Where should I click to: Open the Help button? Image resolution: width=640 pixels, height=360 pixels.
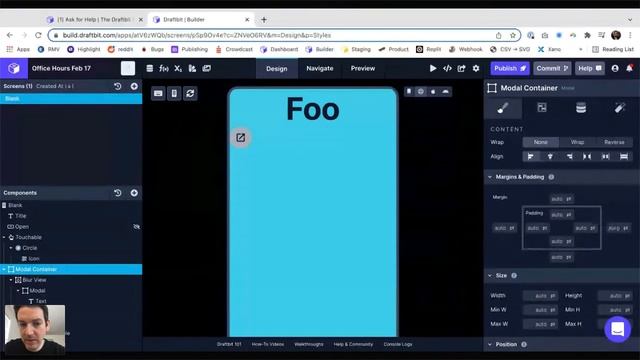click(590, 69)
